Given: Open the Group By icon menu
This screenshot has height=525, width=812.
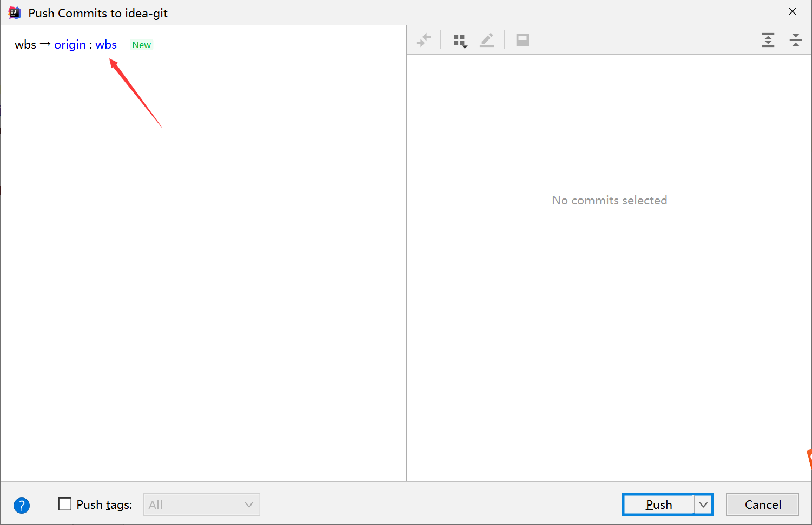Looking at the screenshot, I should click(x=460, y=41).
